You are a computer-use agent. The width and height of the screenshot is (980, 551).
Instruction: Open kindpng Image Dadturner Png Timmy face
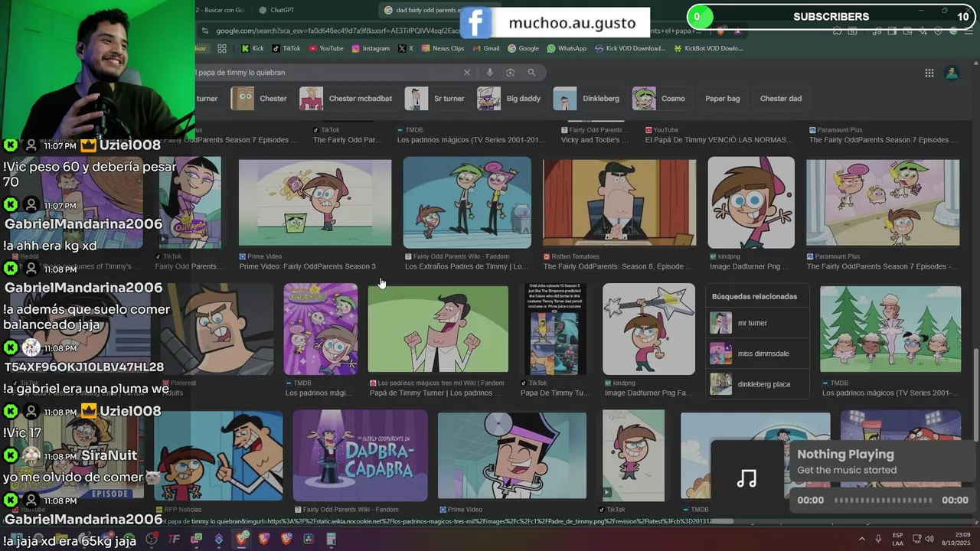click(751, 203)
